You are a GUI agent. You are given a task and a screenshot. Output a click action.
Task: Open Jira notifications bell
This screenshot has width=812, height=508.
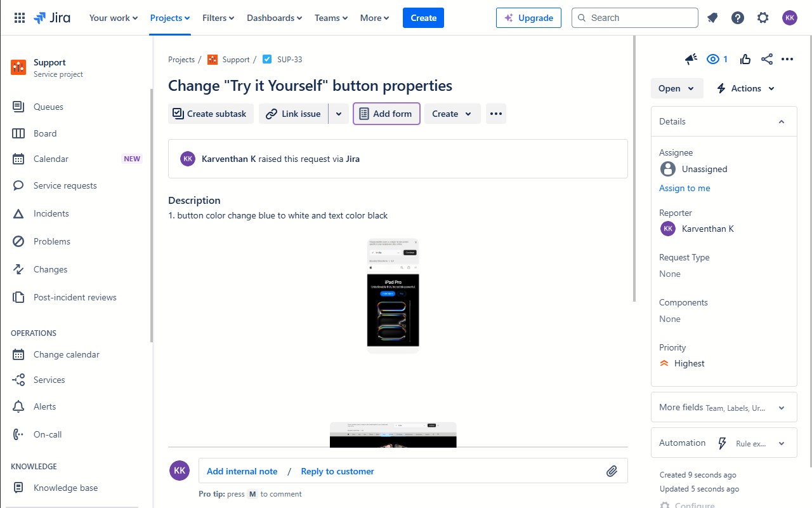coord(712,18)
